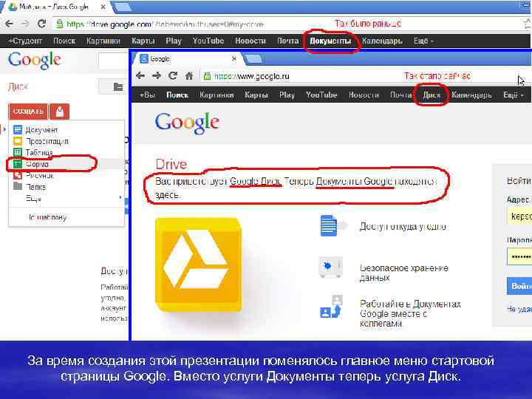
Task: Open Почта in the front window bar
Action: click(401, 95)
